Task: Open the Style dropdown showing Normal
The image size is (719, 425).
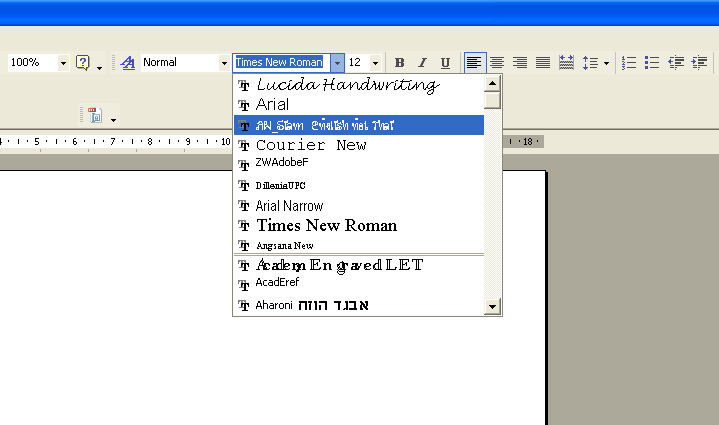Action: pyautogui.click(x=224, y=63)
